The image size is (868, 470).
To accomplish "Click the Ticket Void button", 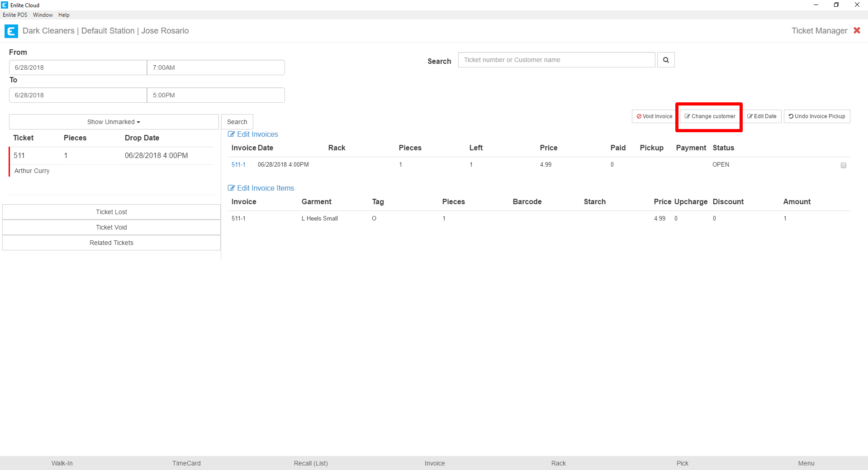I will (x=111, y=227).
